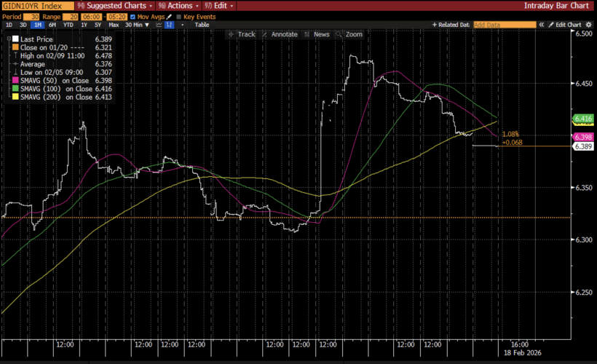Click the pencil icon beside Mov Avgs

167,15
